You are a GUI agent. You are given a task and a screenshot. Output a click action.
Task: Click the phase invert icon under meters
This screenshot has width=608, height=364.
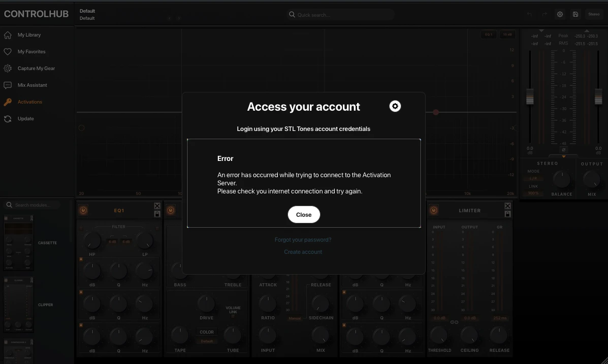tap(563, 150)
